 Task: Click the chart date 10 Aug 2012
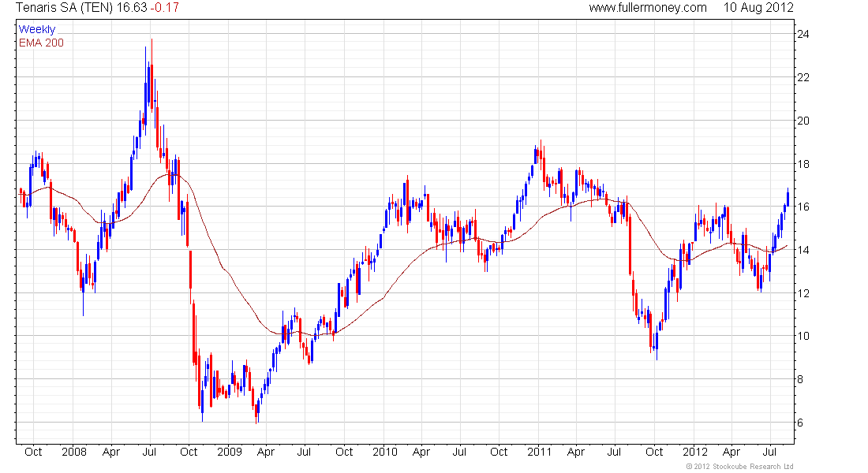[x=758, y=8]
